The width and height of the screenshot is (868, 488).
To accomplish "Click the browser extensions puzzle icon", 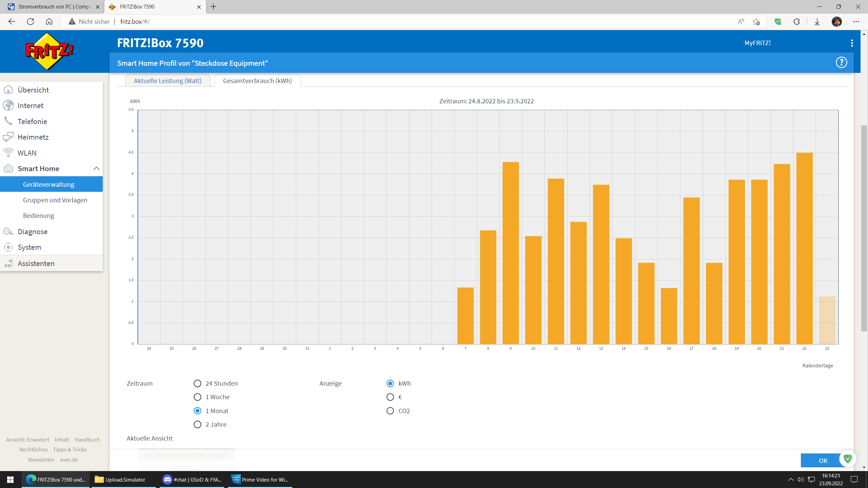I will [796, 22].
